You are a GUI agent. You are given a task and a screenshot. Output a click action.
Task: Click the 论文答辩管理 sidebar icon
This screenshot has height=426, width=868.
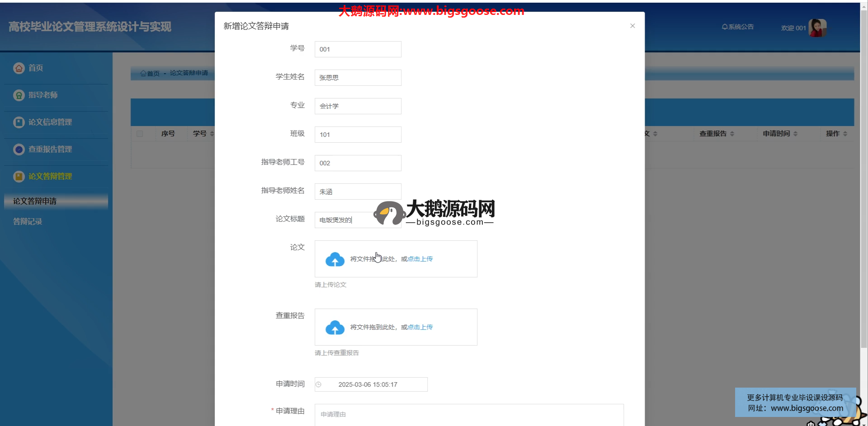19,177
